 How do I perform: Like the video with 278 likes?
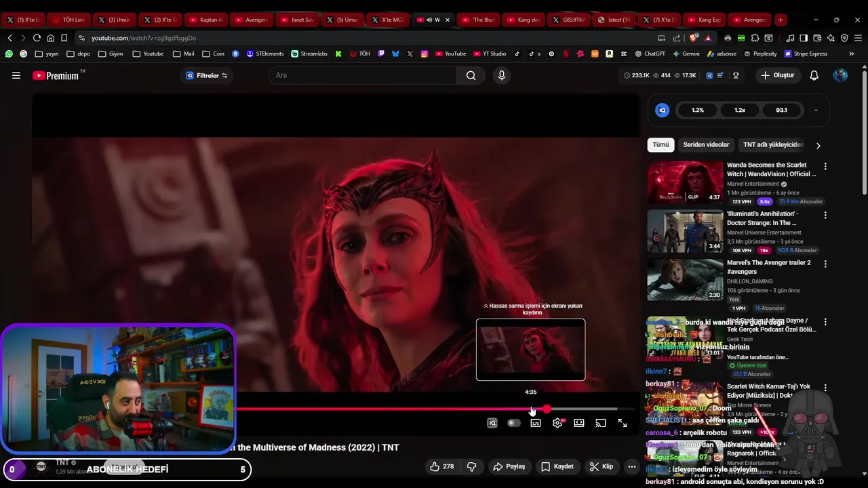coord(441,466)
